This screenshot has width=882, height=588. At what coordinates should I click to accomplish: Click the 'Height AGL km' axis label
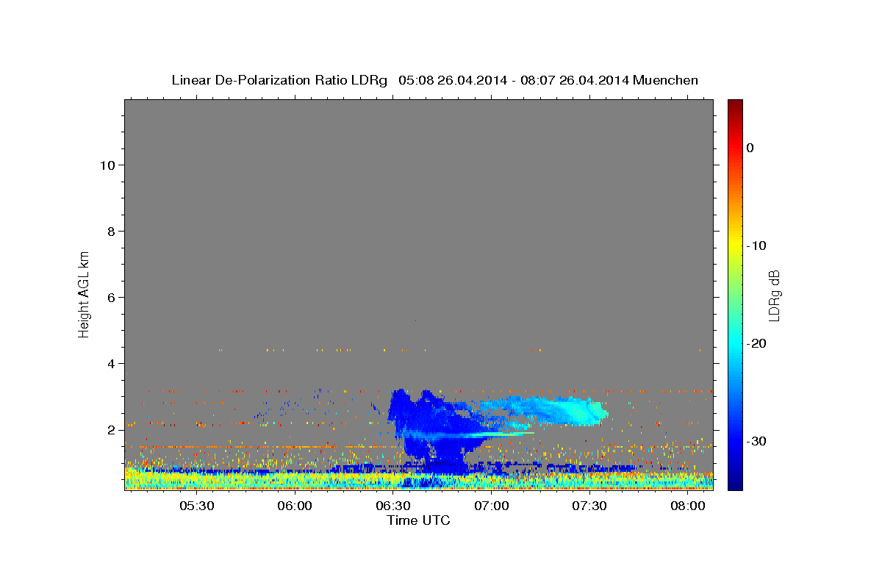(x=85, y=293)
